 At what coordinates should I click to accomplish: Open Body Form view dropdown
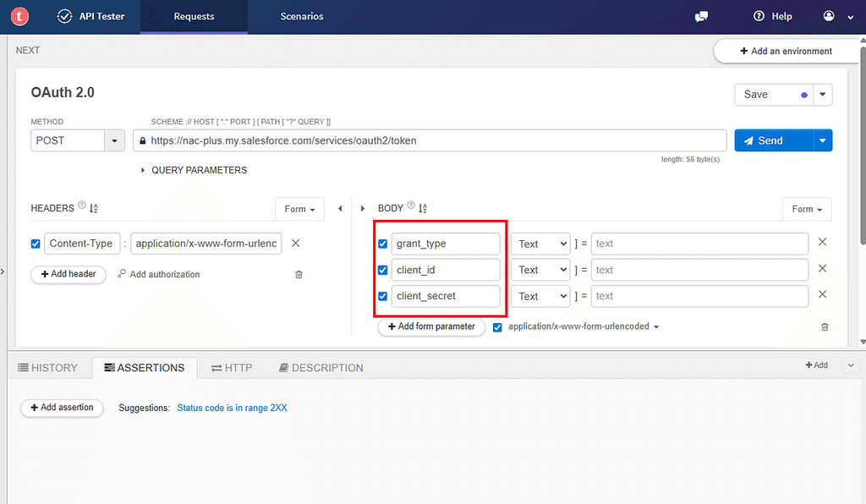(807, 209)
